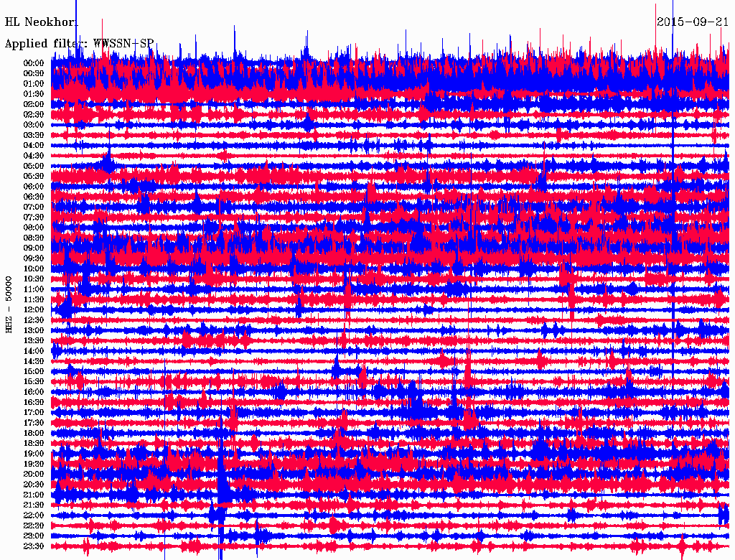Select the 03:30 time label
735x560 pixels.
[x=34, y=135]
